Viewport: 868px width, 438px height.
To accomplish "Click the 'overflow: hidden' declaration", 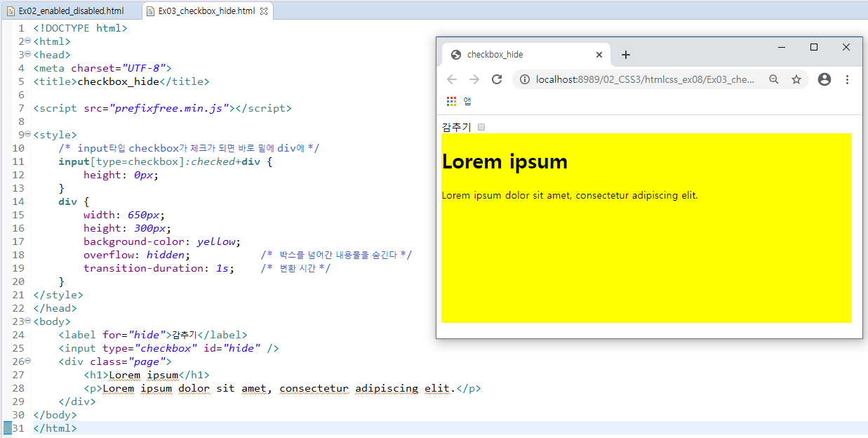I will [137, 255].
